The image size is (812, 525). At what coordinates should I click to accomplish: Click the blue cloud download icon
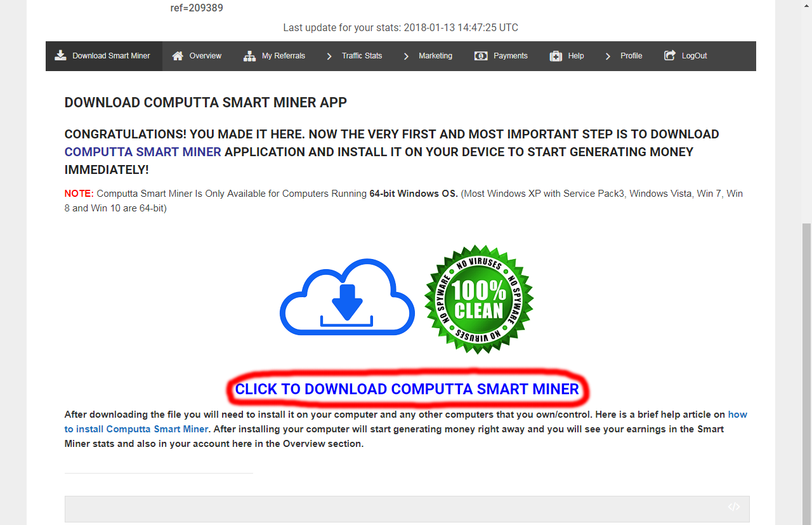[x=347, y=296]
